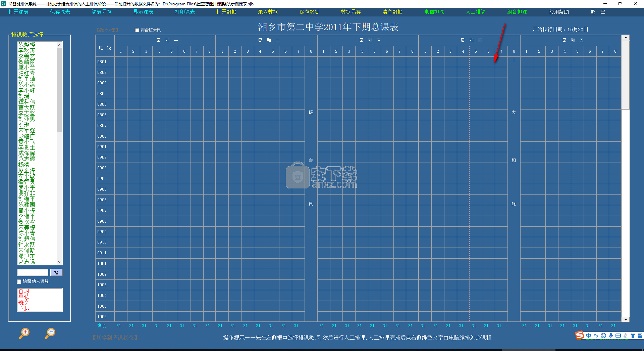644x351 pixels.
Task: Click class row label 0901
Action: [x=102, y=147]
